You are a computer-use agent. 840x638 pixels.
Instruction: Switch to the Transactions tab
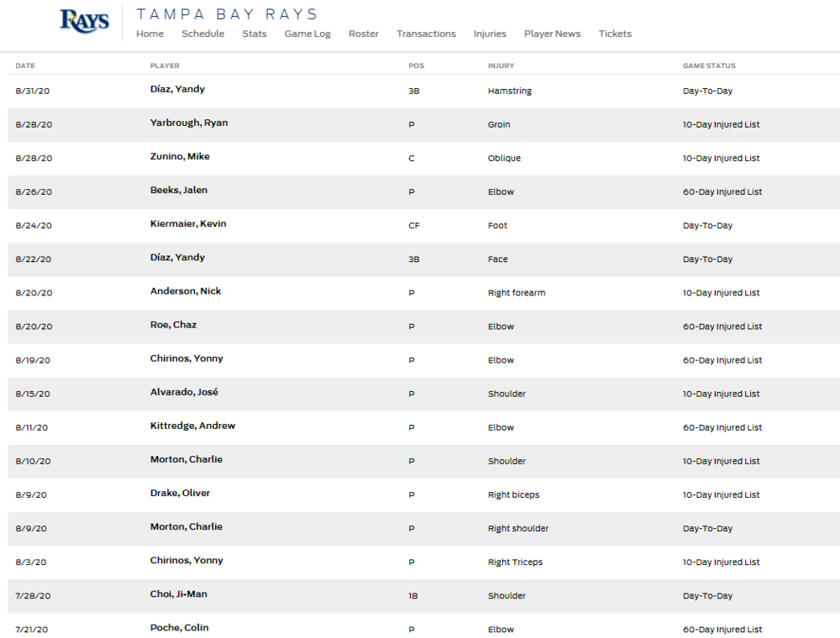(426, 34)
